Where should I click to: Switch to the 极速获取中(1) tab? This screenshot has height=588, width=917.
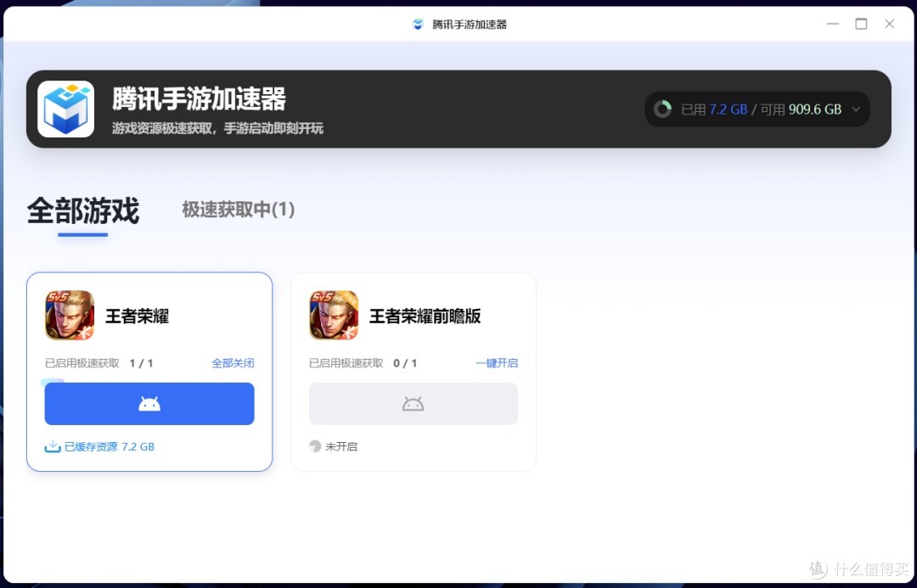[x=238, y=210]
